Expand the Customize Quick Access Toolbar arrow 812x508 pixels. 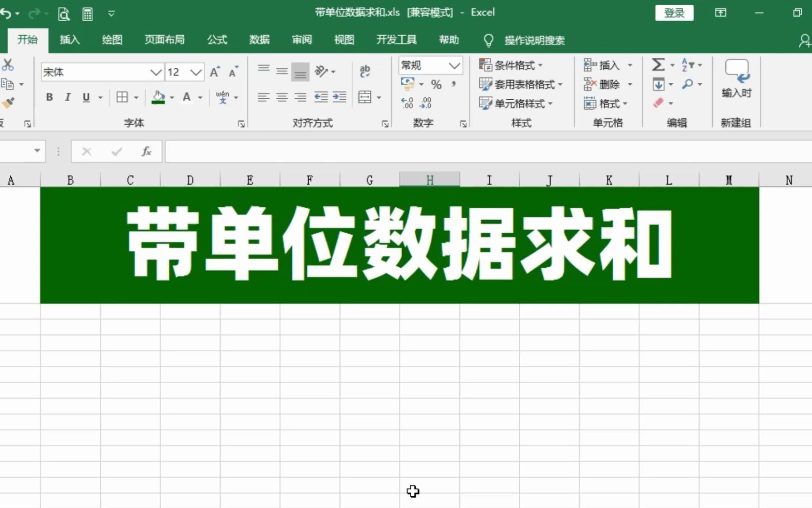[111, 14]
